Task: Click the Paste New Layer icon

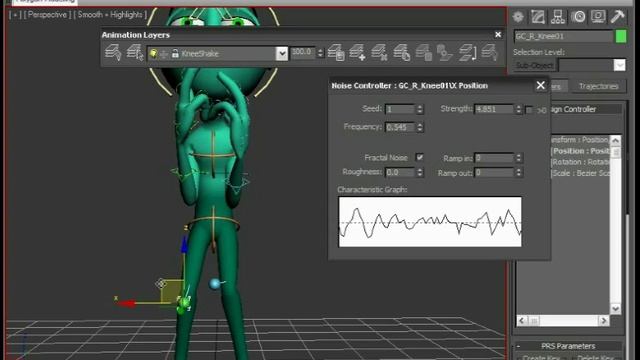Action: point(445,53)
